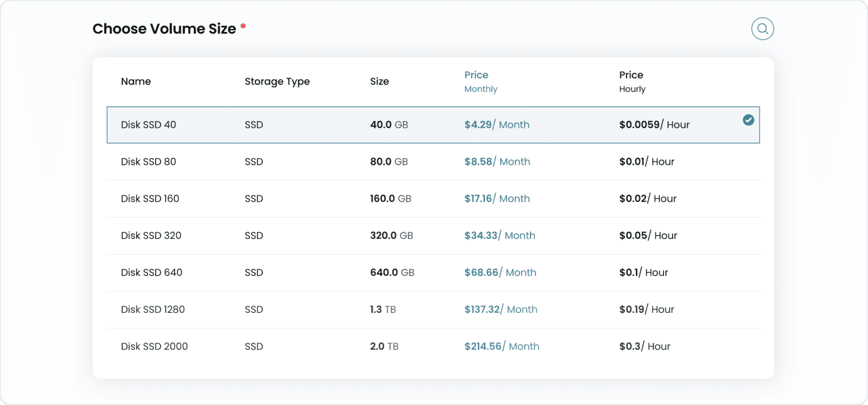Screen dimensions: 868x405
Task: Click the 1.3 TB size cell
Action: [x=383, y=310]
